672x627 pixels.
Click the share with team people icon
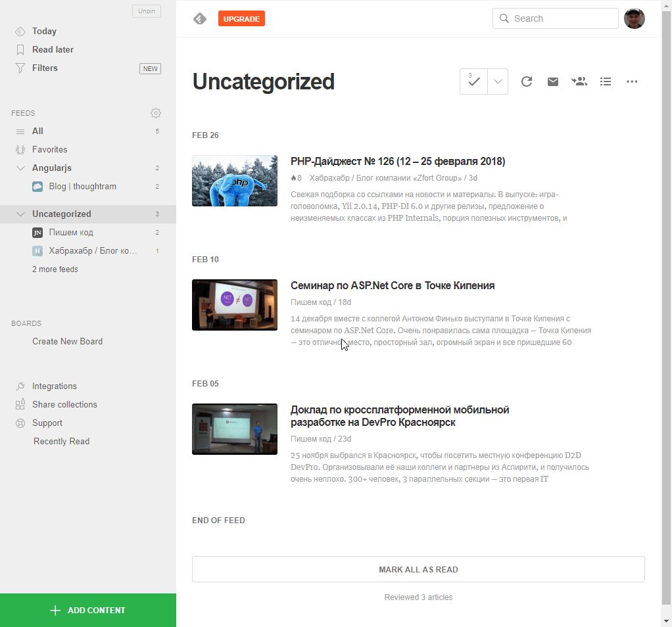click(579, 81)
